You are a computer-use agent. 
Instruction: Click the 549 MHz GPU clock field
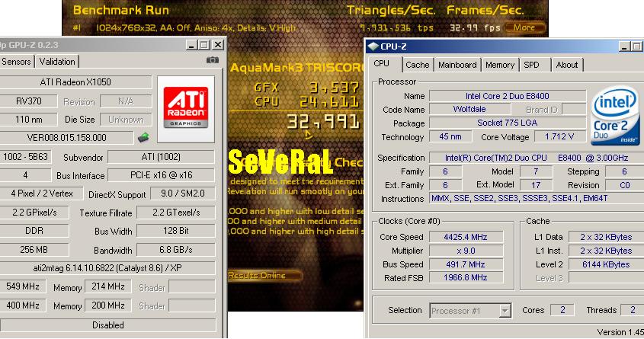click(x=23, y=286)
